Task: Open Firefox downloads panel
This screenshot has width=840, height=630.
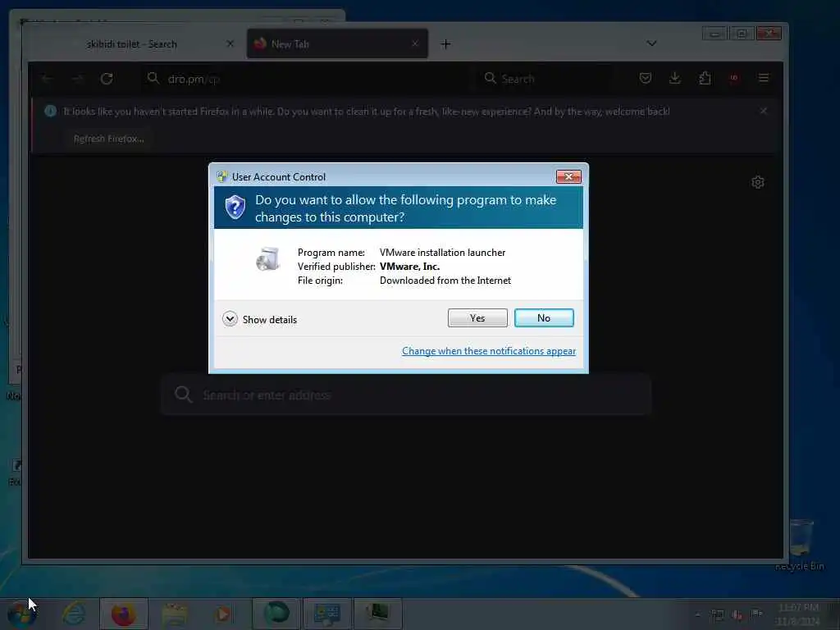Action: 675,78
